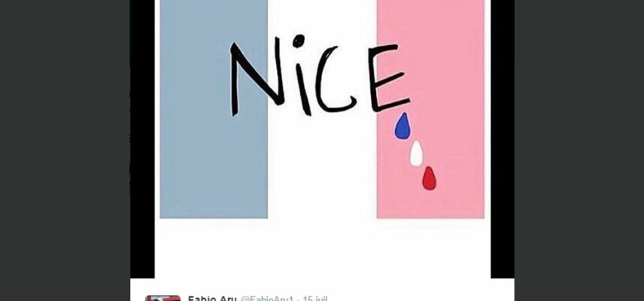
Task: Click the red teardrop icon
Action: (x=429, y=178)
